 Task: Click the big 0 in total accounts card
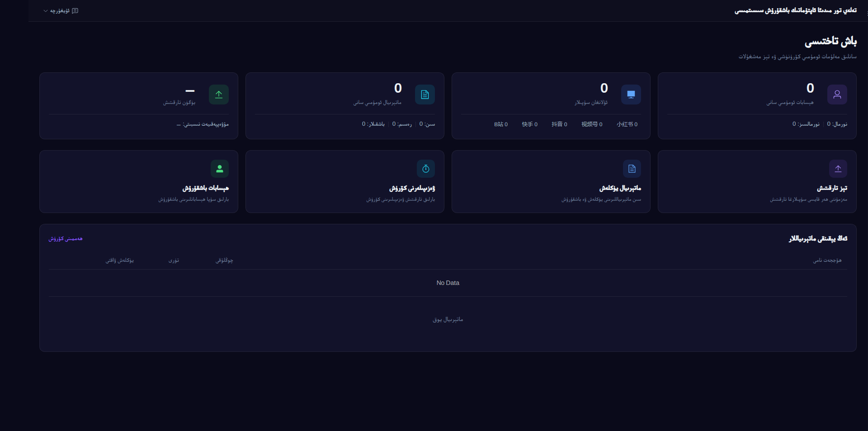[x=810, y=88]
